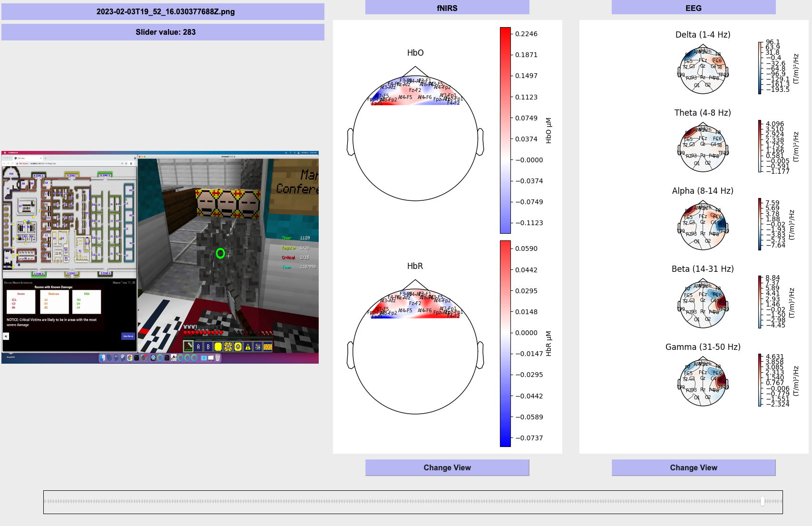This screenshot has width=812, height=526.
Task: Click the timeline slider handle
Action: (763, 501)
